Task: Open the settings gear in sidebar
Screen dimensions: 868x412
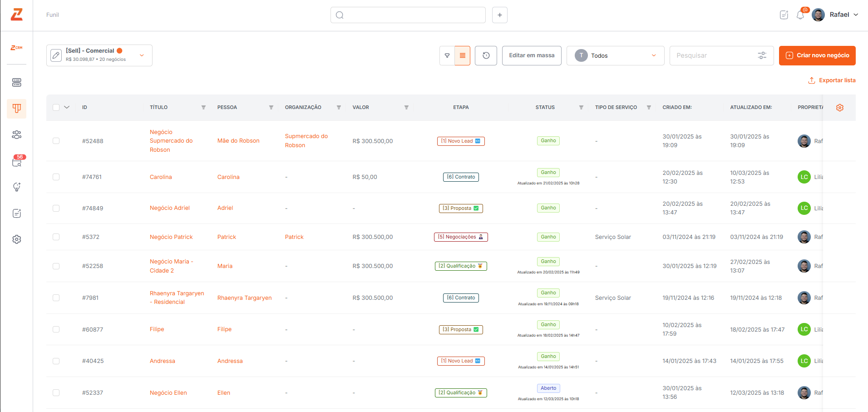Action: click(17, 239)
